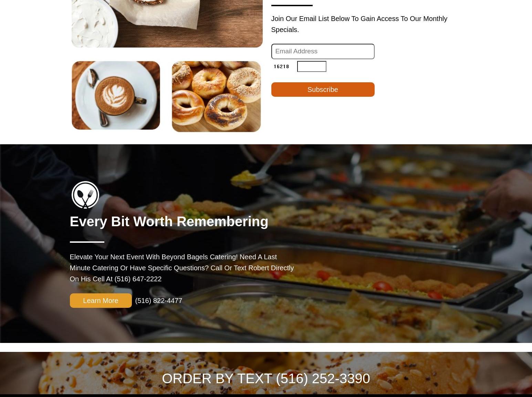The height and width of the screenshot is (397, 532).
Task: View the cream cheese bagel photo
Action: tap(167, 23)
